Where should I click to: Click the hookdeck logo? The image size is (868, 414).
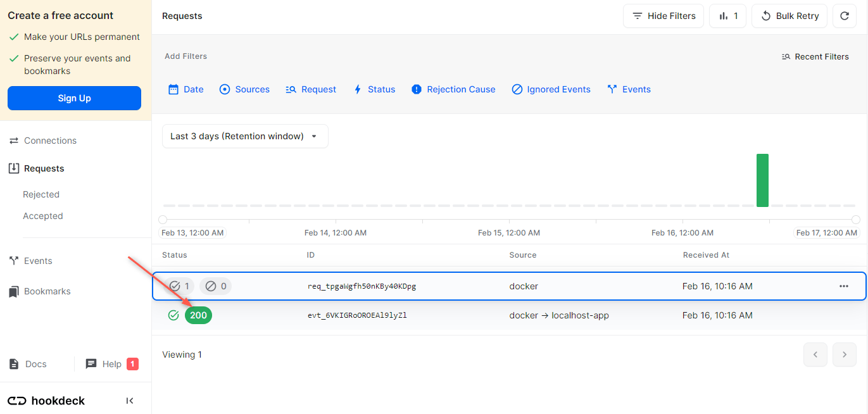pos(46,401)
